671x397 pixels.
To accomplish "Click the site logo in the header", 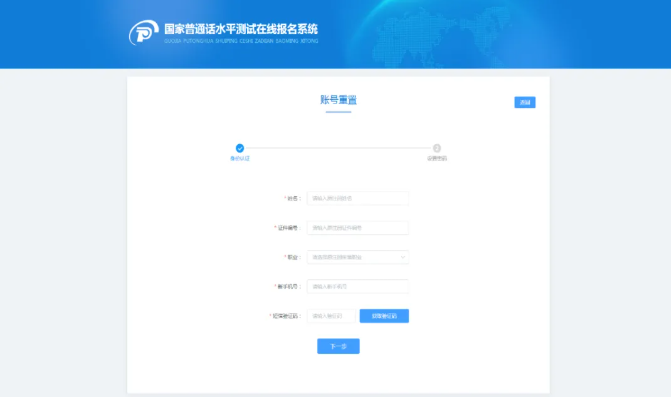I will [x=143, y=33].
